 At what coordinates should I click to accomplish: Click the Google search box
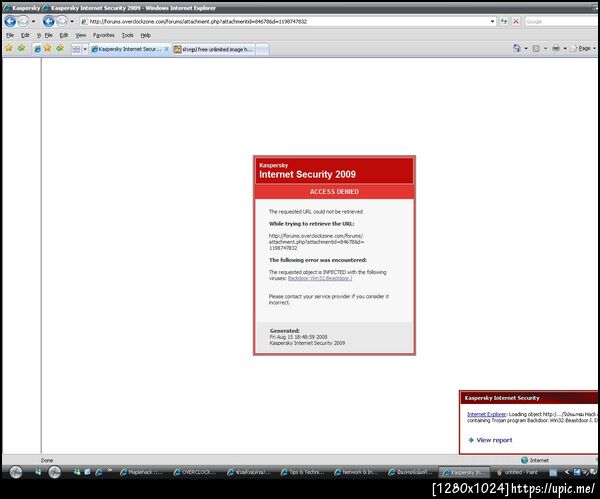(x=561, y=21)
